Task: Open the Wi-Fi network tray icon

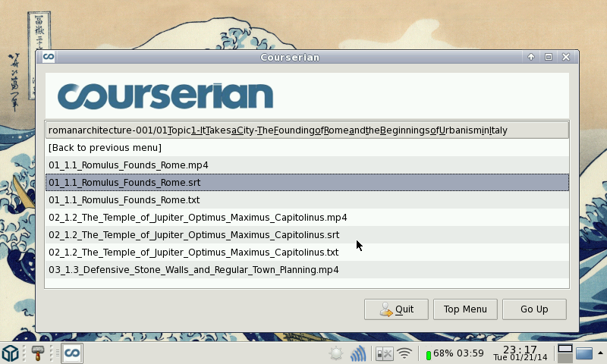Action: pos(405,353)
